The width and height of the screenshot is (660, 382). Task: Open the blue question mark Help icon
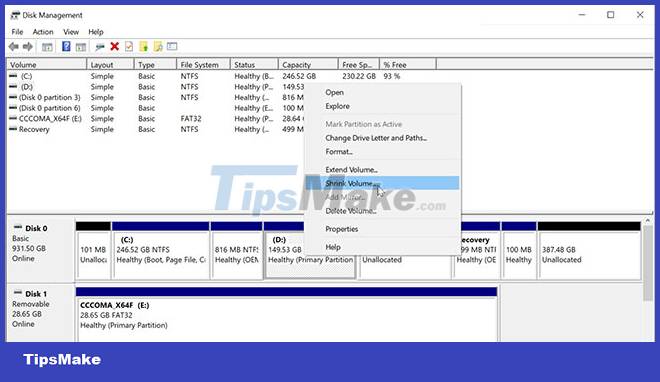click(66, 47)
